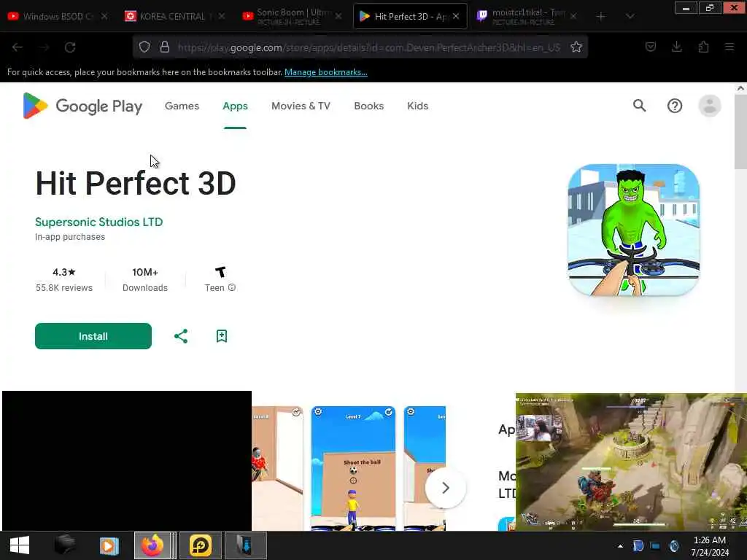Open the help center icon
Image resolution: width=747 pixels, height=560 pixels.
[x=674, y=106]
